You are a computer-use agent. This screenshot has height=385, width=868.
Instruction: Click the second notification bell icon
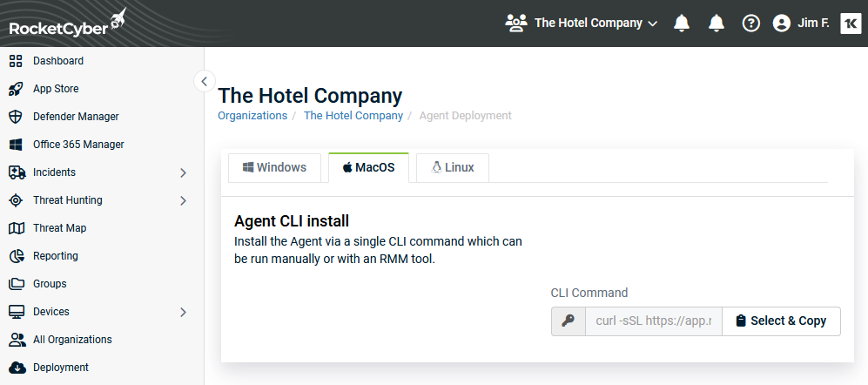pos(717,24)
